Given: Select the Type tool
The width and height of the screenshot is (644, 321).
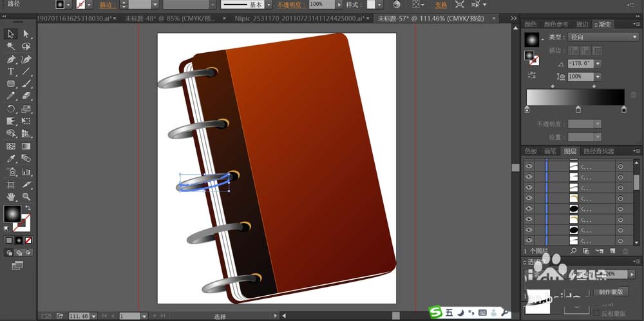Looking at the screenshot, I should [11, 72].
